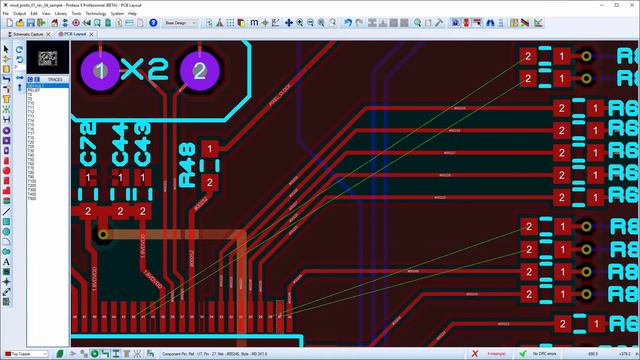
Task: Open the Technology menu
Action: pyautogui.click(x=96, y=13)
